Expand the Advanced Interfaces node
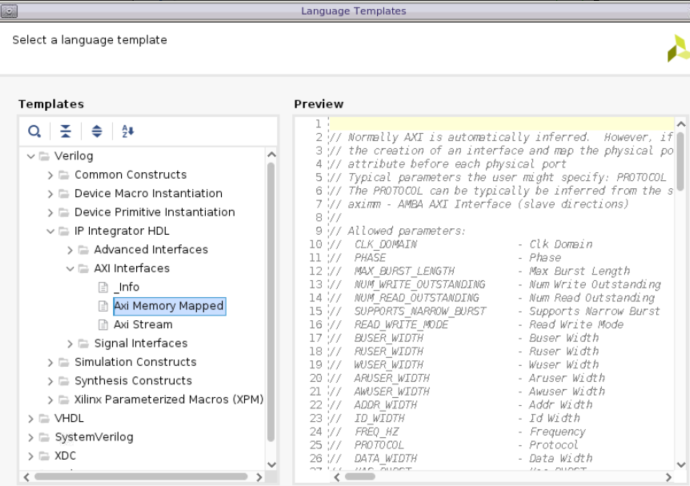 coord(70,250)
